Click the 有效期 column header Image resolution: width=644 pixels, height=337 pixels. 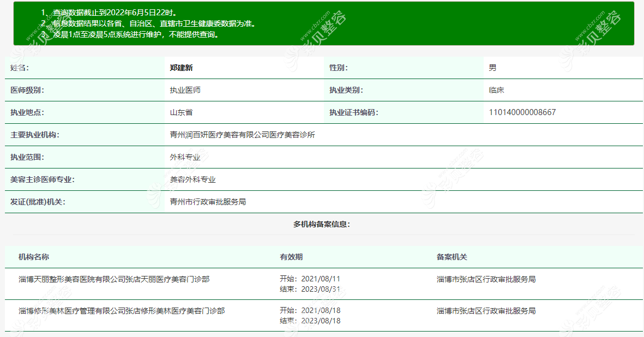pos(291,257)
